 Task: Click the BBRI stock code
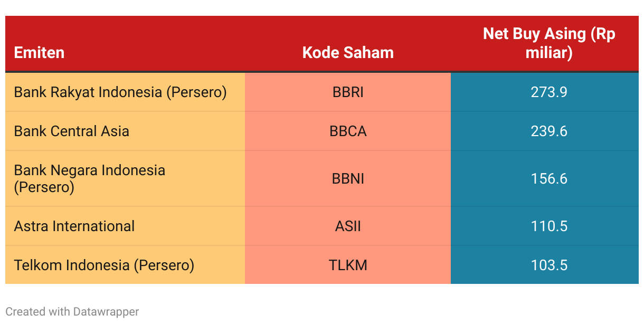pos(348,92)
